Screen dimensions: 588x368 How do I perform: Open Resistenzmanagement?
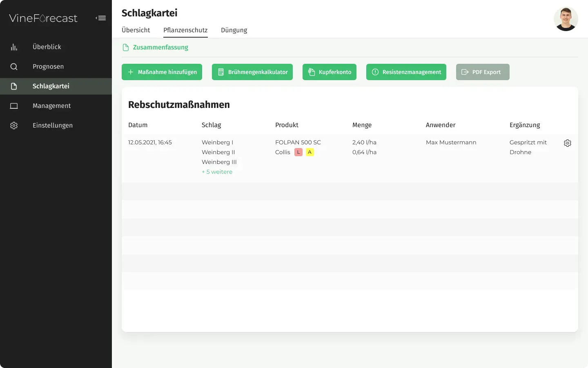pos(406,72)
